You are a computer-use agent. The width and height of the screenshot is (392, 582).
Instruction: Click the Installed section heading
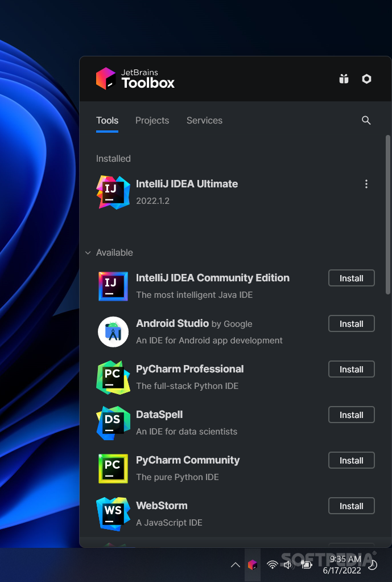pos(113,158)
